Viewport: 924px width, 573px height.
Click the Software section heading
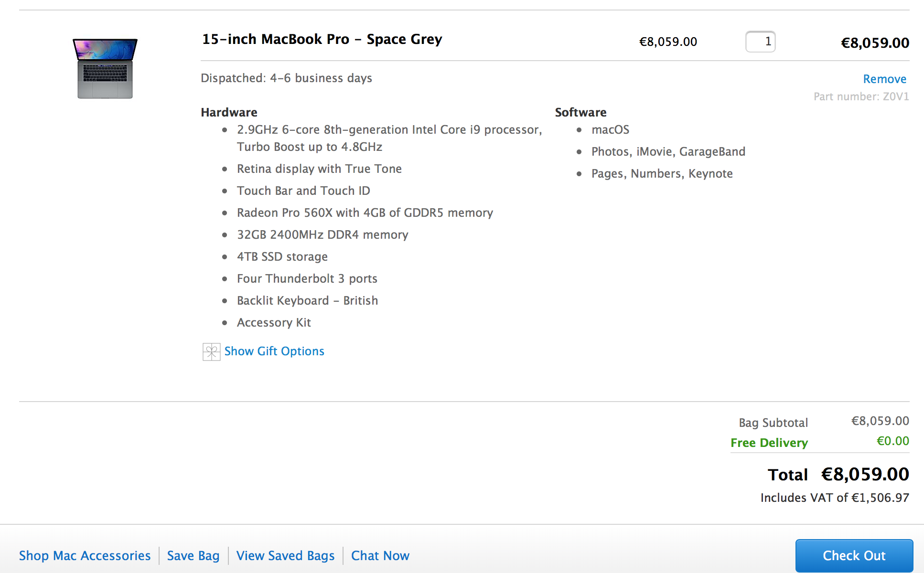[x=580, y=112]
